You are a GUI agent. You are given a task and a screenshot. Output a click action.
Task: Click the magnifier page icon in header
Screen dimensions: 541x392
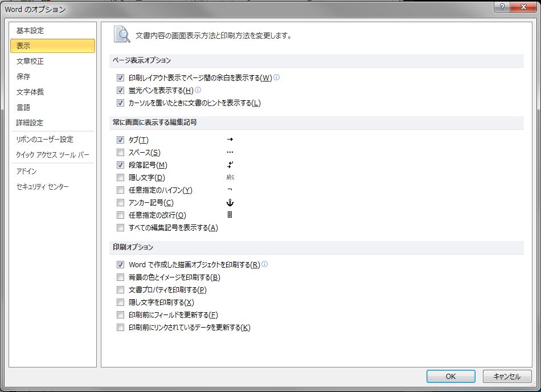(121, 35)
